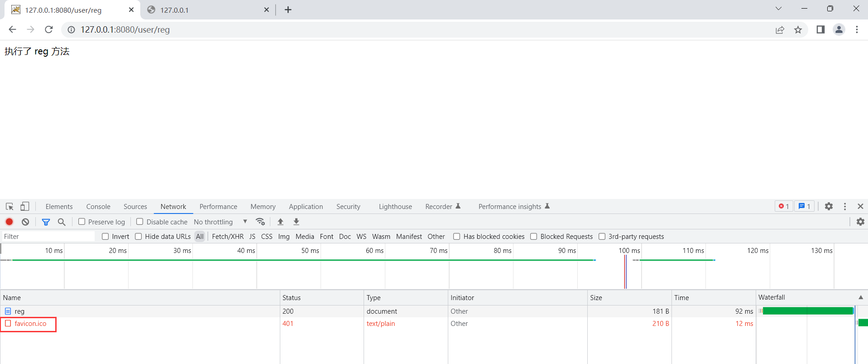Clear the network log
Viewport: 868px width, 364px height.
(25, 222)
